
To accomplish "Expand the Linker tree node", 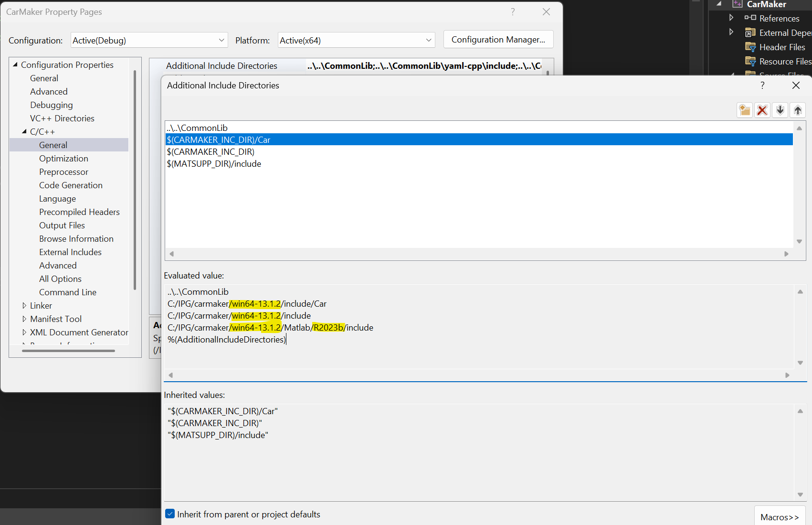I will [x=24, y=305].
